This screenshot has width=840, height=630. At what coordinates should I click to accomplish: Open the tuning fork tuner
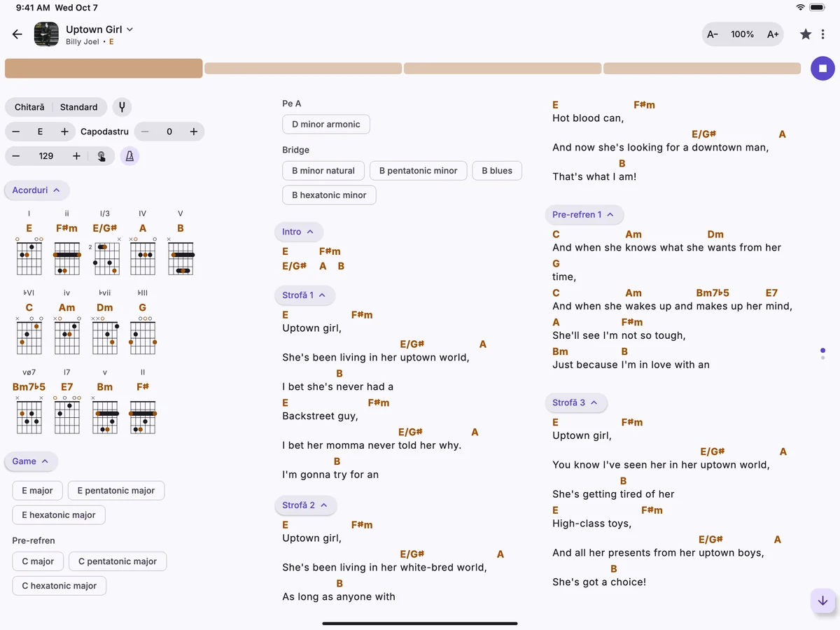tap(122, 107)
